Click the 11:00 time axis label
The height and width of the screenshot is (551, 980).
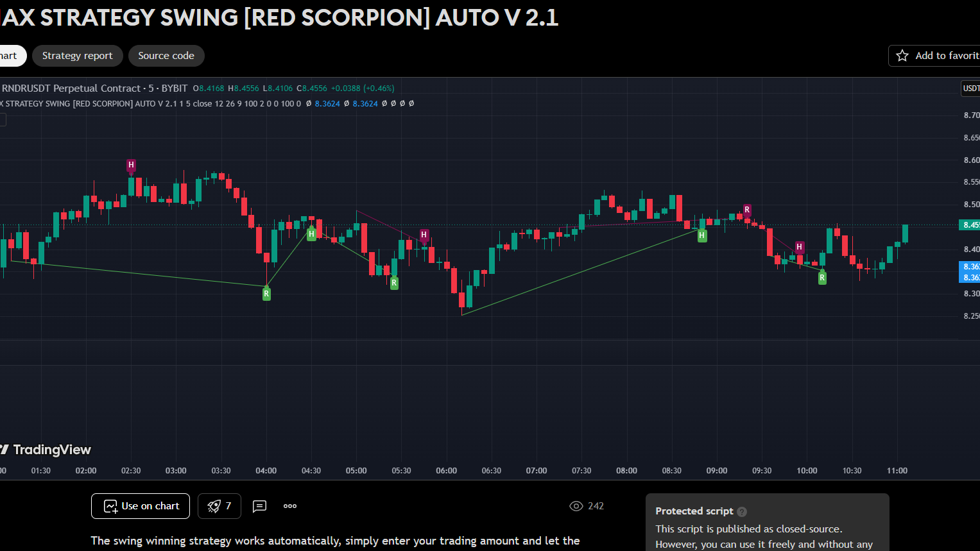click(x=897, y=471)
